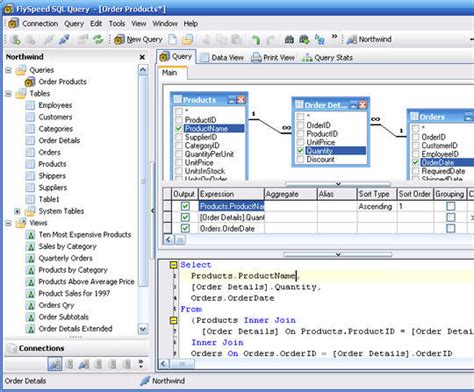Image resolution: width=474 pixels, height=392 pixels.
Task: Toggle Output checkbox for Orders.OrderDate row
Action: tap(185, 229)
